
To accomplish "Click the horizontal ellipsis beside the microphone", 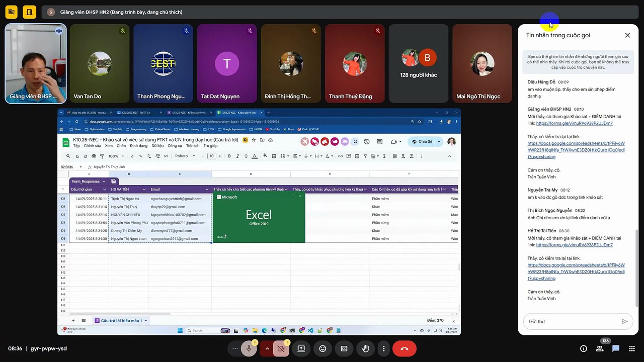I will [235, 348].
